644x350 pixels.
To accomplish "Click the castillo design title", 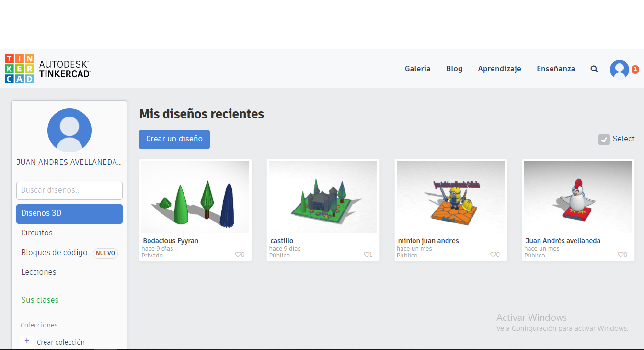I will tap(282, 241).
